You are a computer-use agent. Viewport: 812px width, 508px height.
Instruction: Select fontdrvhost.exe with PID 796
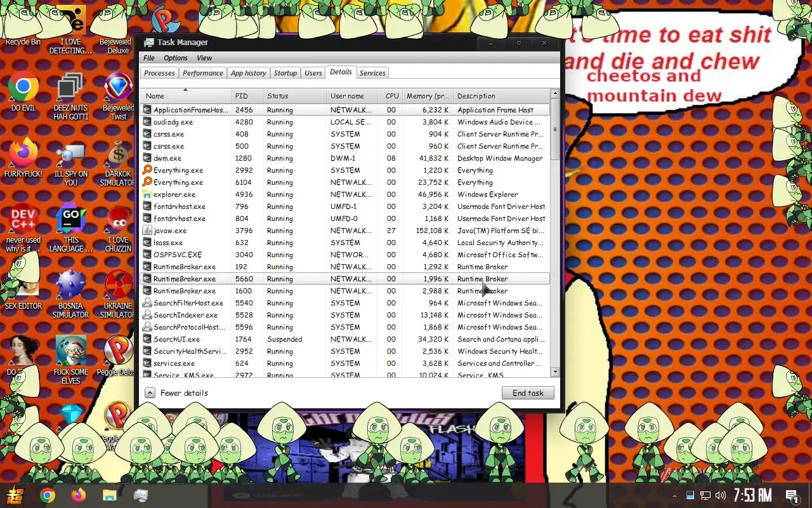coord(344,206)
